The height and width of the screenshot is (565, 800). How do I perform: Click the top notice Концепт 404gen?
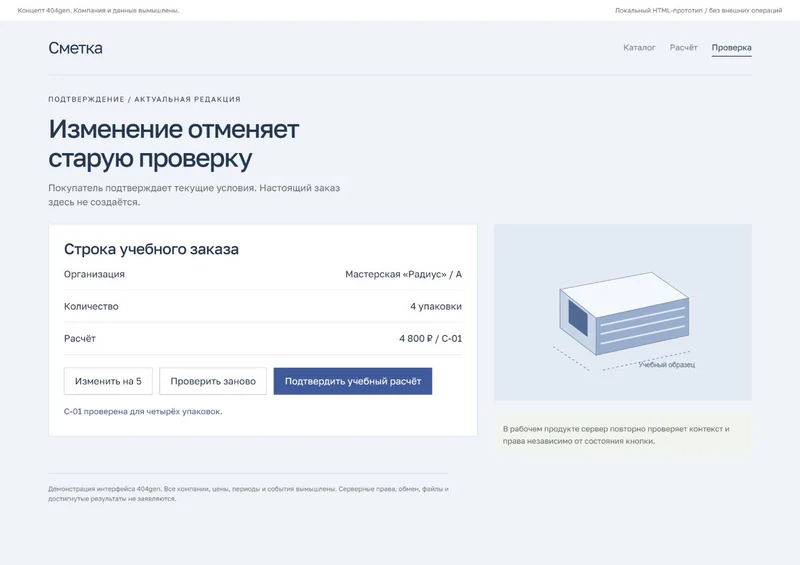tap(98, 10)
